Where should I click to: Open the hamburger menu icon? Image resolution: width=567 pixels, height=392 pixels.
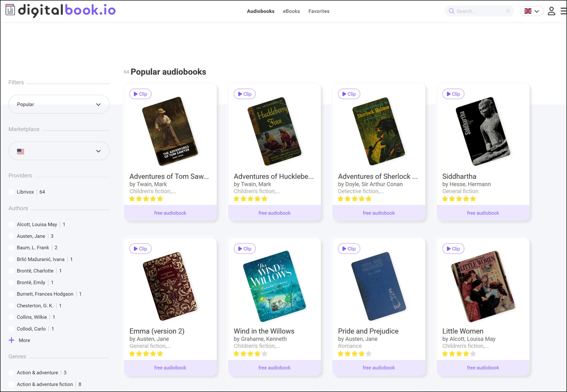[563, 11]
